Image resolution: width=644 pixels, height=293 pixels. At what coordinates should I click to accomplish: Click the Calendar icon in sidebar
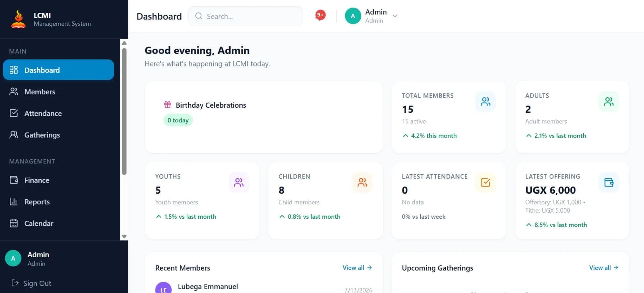click(14, 223)
